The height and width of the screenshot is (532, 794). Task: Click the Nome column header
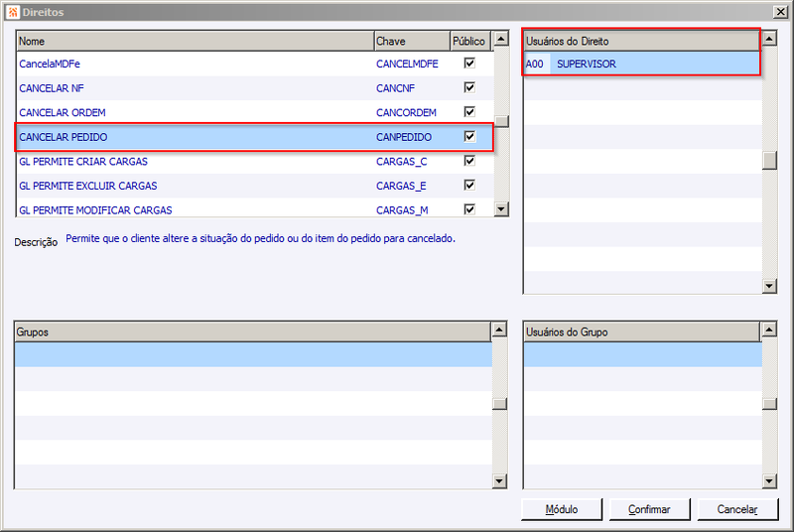[195, 41]
